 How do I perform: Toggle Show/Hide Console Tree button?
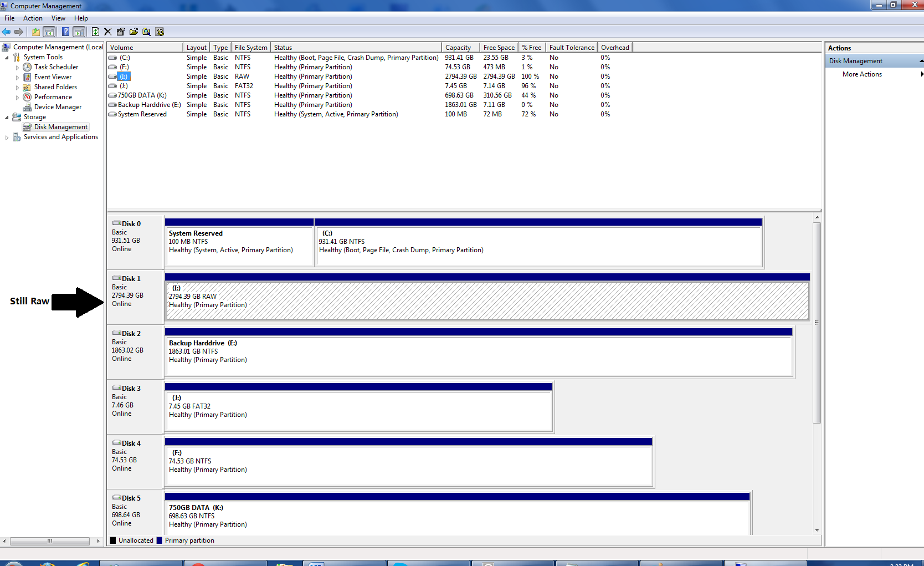click(49, 32)
